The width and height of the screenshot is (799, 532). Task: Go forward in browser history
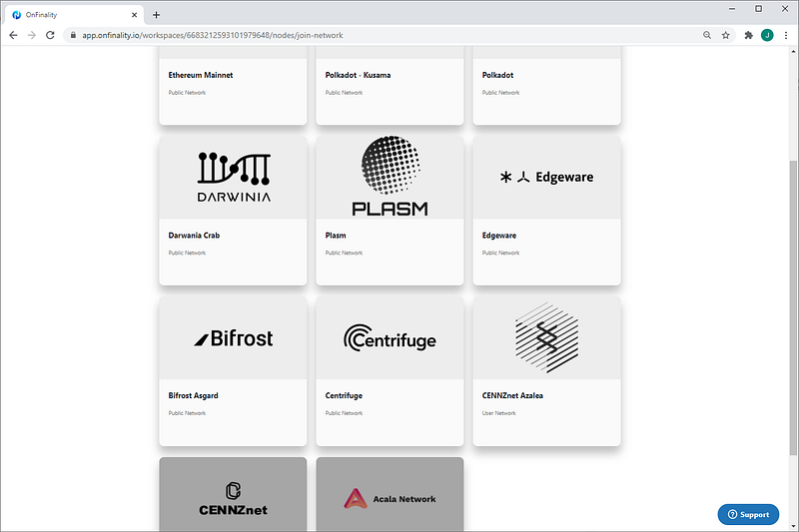pyautogui.click(x=32, y=35)
